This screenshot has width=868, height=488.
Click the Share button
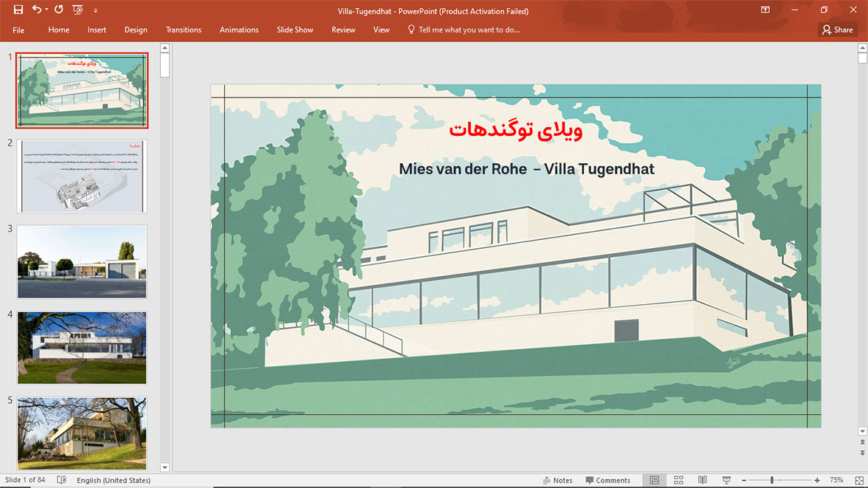pos(838,30)
